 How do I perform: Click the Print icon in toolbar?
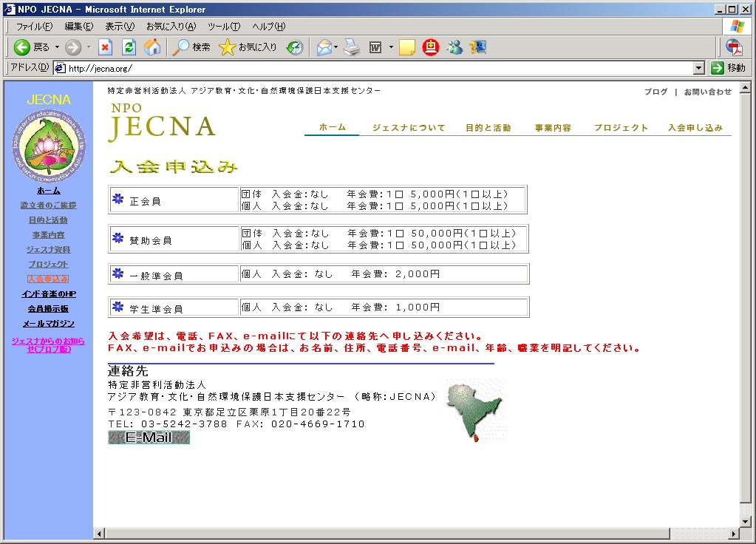pos(352,47)
